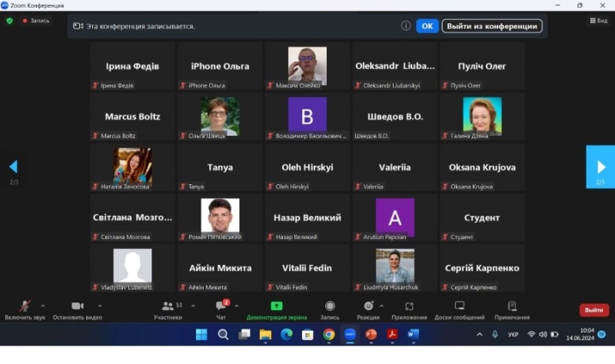Expand audio options arrow beside microphone

pos(42,305)
